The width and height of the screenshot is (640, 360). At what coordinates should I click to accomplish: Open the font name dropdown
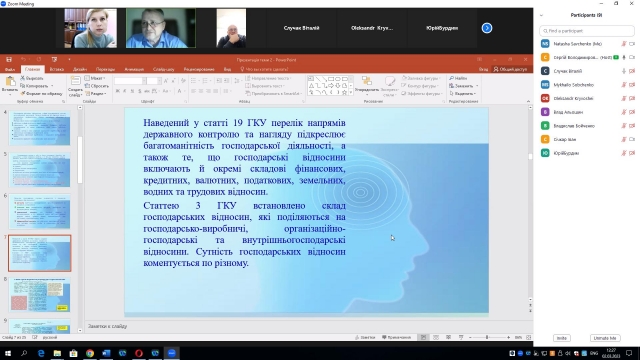(144, 81)
